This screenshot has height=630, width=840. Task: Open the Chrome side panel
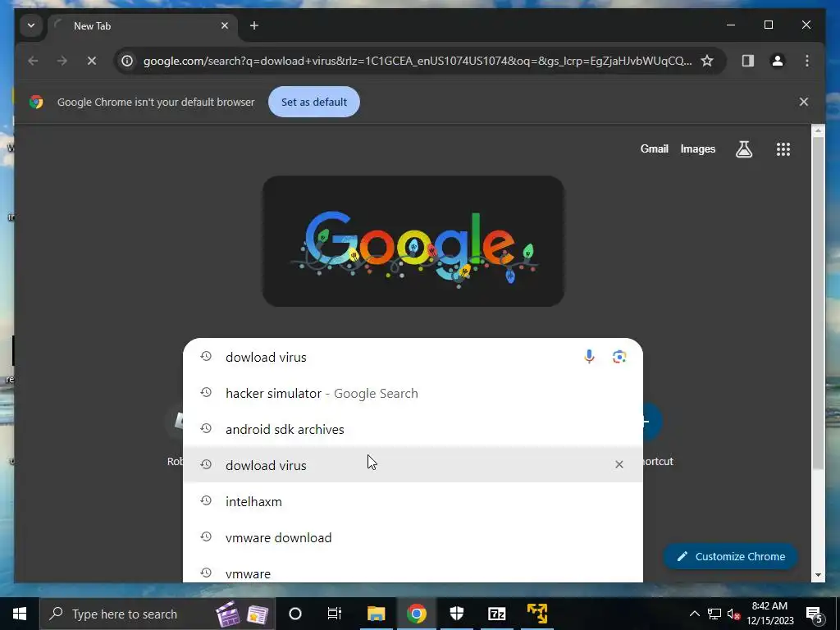coord(748,61)
